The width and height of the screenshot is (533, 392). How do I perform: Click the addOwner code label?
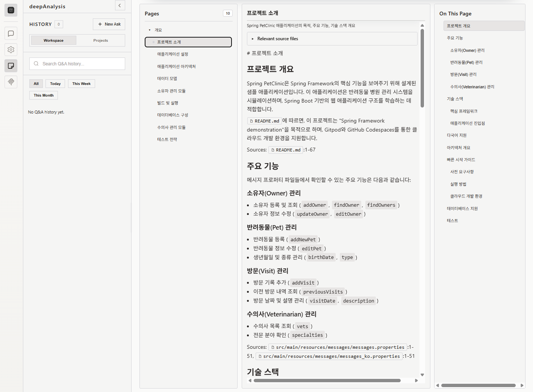coord(315,205)
